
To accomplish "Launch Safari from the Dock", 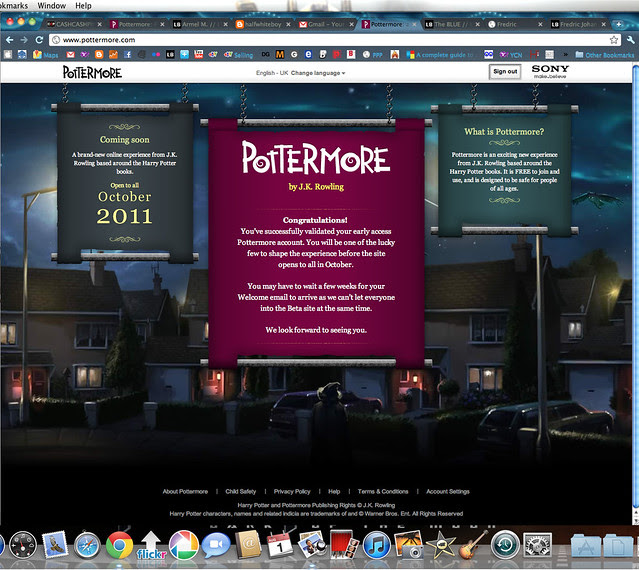I will tap(87, 545).
